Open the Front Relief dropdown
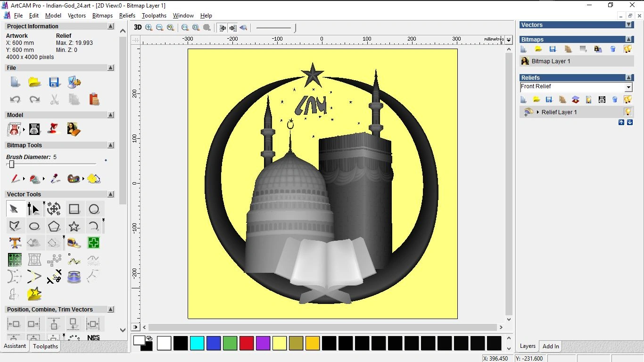 pyautogui.click(x=628, y=87)
